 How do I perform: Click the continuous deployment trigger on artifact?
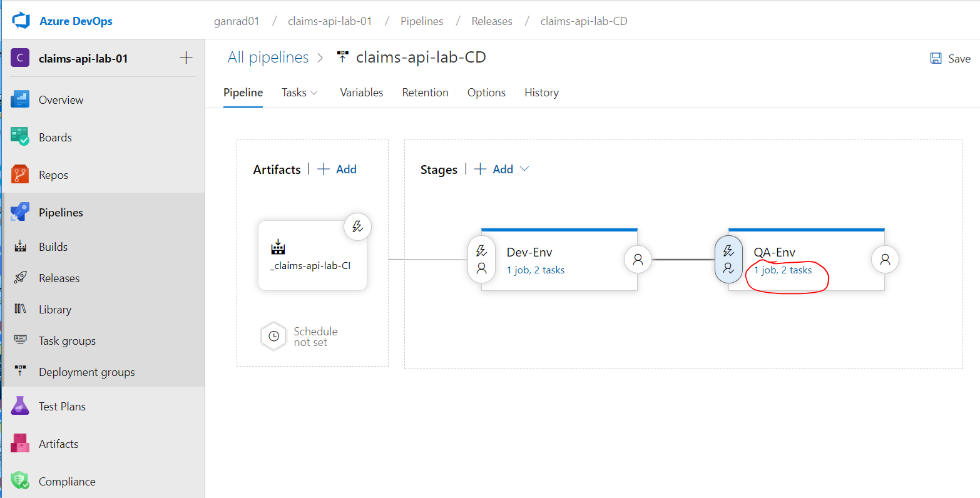coord(358,226)
